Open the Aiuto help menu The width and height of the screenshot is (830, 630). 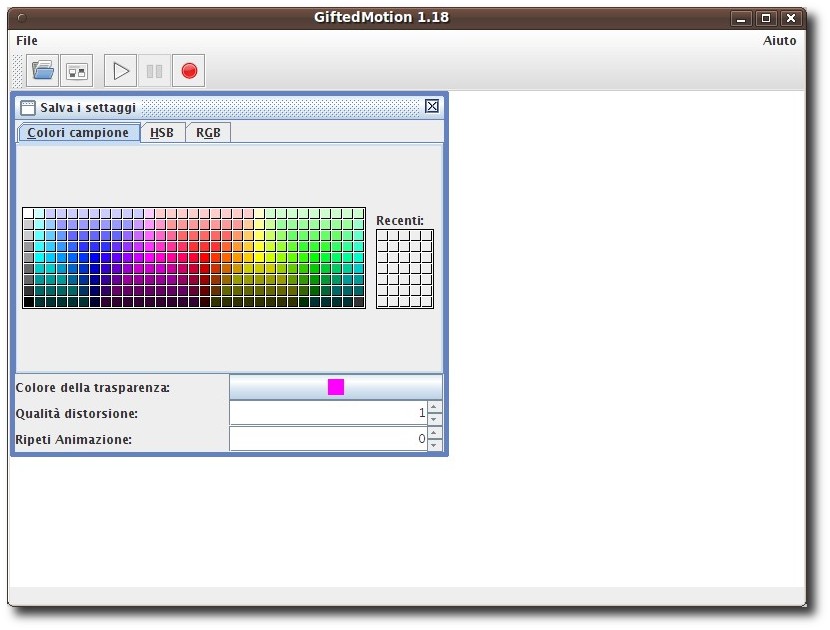tap(779, 41)
